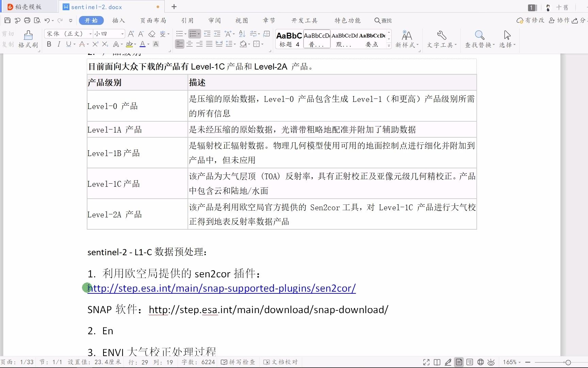This screenshot has height=368, width=588.
Task: Apply subscript X₂ formatting
Action: coord(105,44)
